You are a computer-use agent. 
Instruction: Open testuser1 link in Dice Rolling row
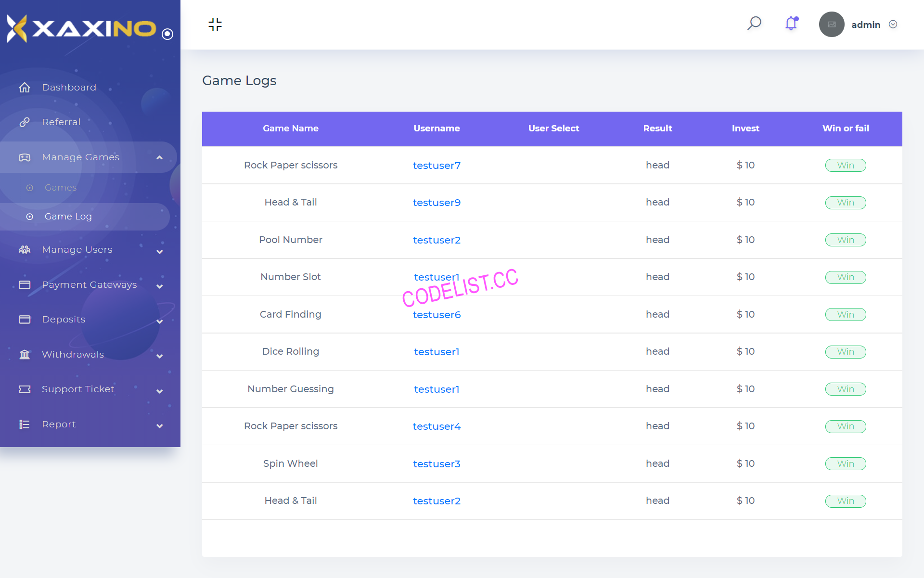(436, 352)
